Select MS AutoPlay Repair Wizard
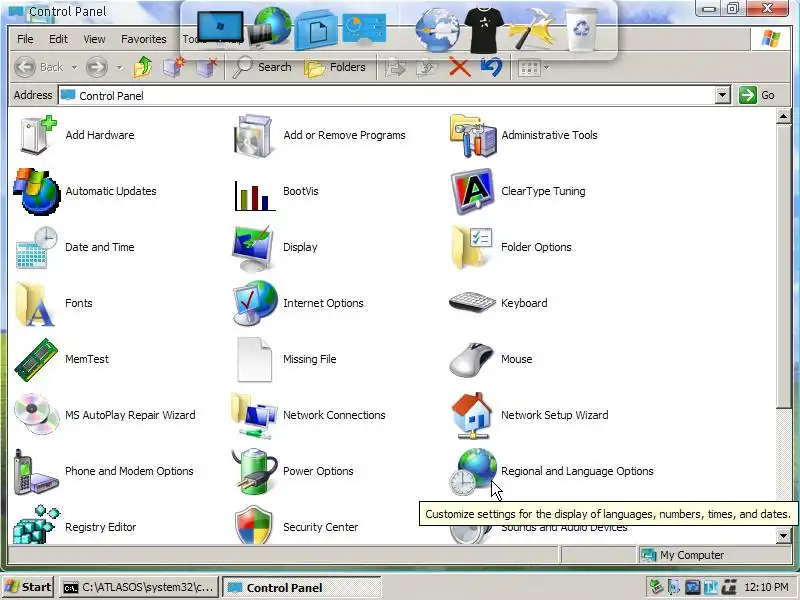This screenshot has height=600, width=800. pos(105,415)
